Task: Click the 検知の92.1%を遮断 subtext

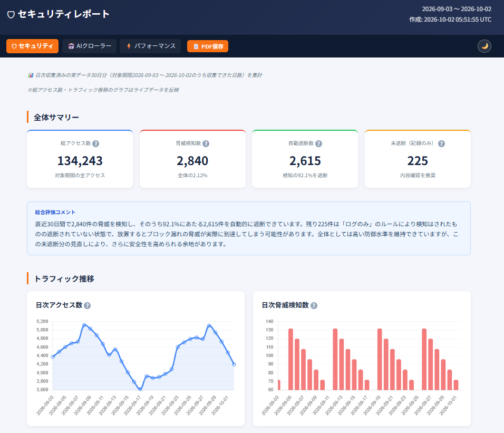Action: pyautogui.click(x=305, y=176)
